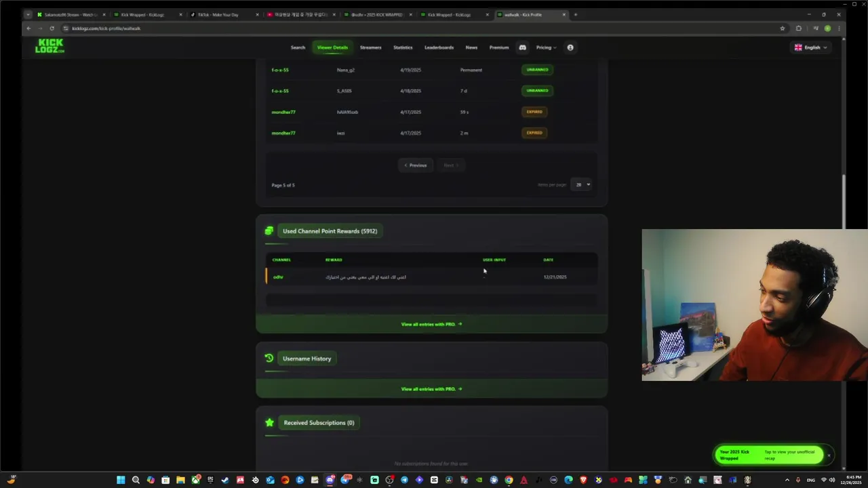Viewport: 868px width, 488px height.
Task: Click the Received Subscriptions star icon
Action: tap(269, 422)
